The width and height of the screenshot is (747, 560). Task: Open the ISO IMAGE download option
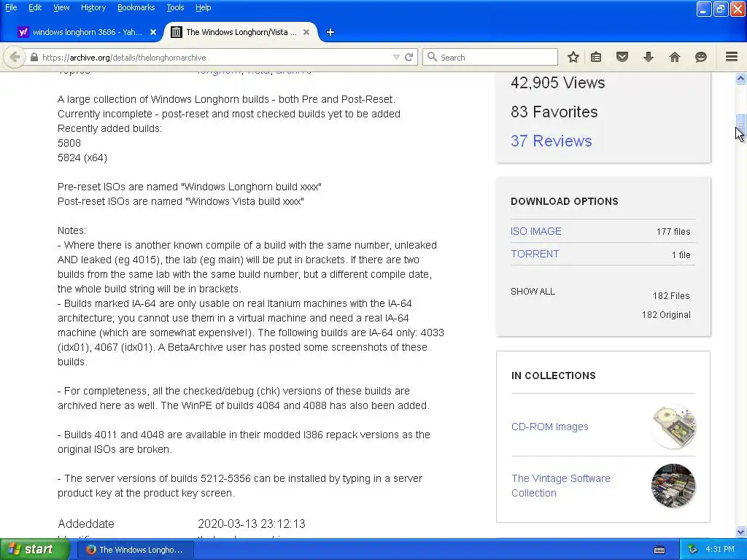click(536, 231)
